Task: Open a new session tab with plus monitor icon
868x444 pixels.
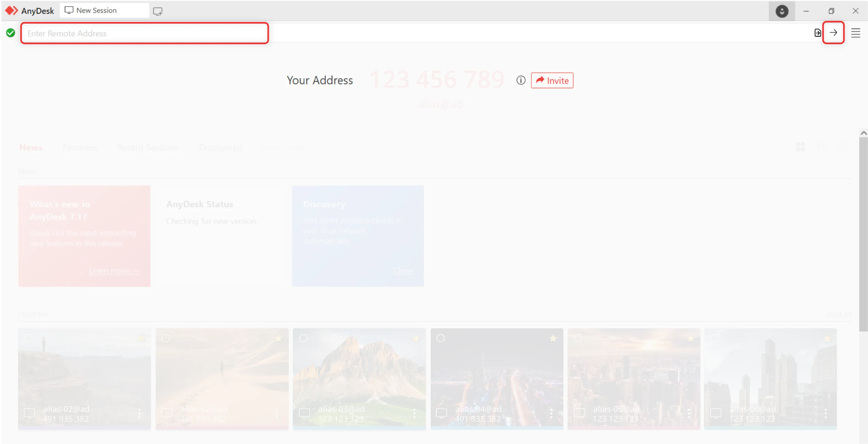Action: tap(157, 11)
